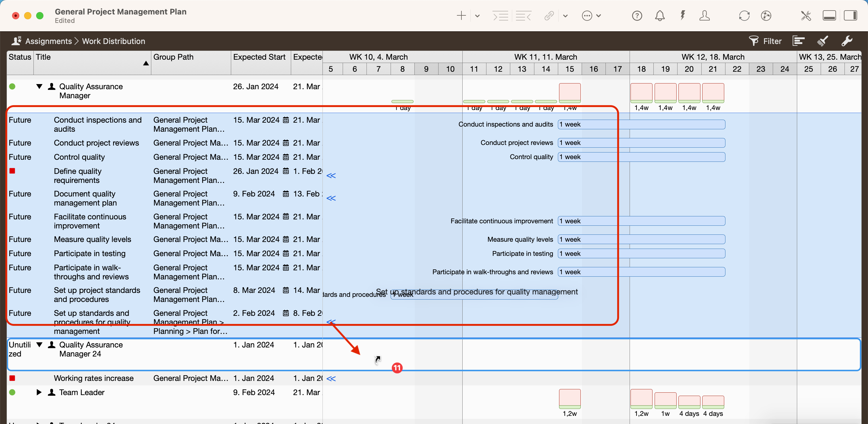Click the sync refresh icon
The width and height of the screenshot is (868, 424).
744,16
